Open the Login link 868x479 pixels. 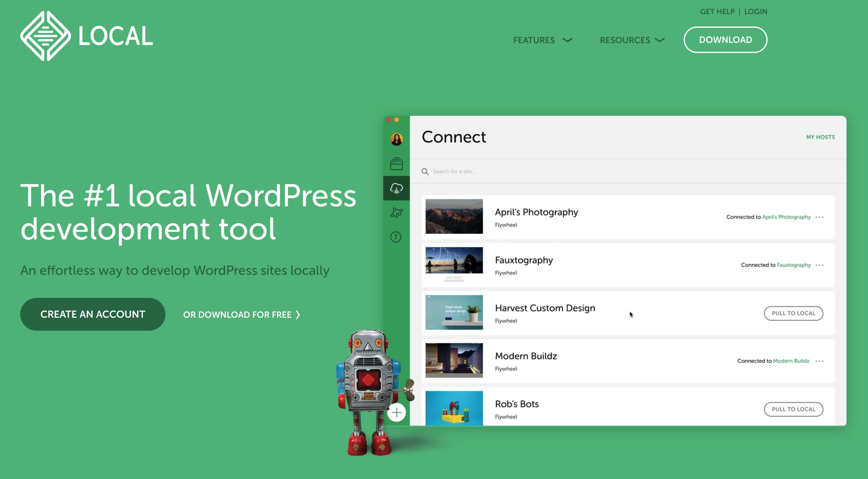[x=755, y=11]
